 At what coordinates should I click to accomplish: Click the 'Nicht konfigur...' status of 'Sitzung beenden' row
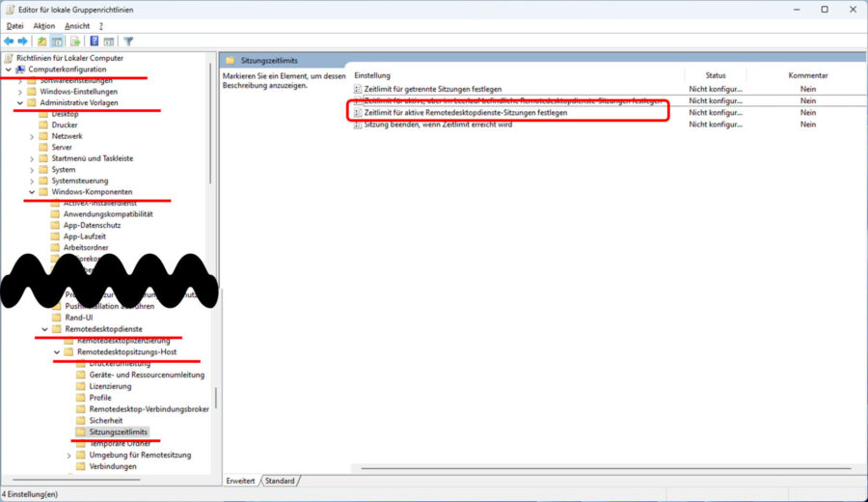click(x=716, y=125)
